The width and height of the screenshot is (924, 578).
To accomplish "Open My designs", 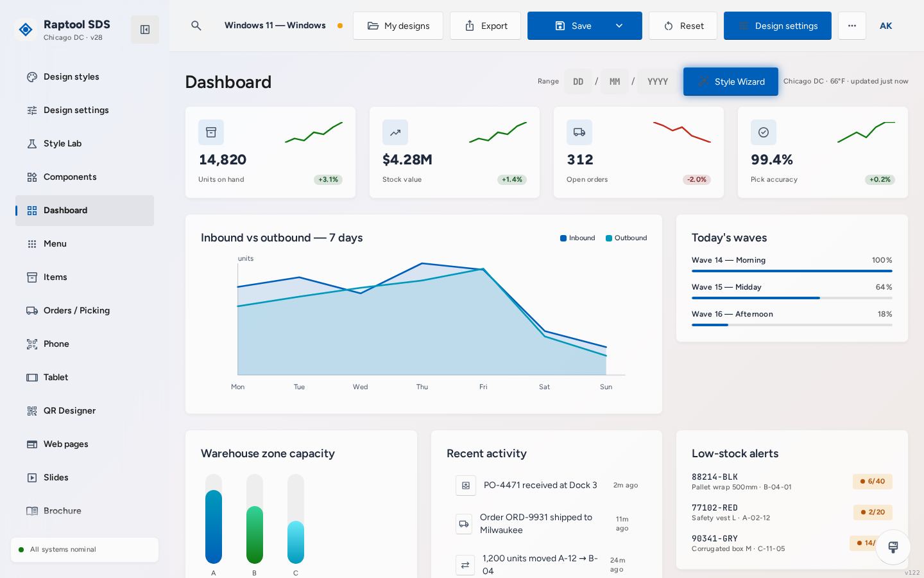I will point(398,26).
